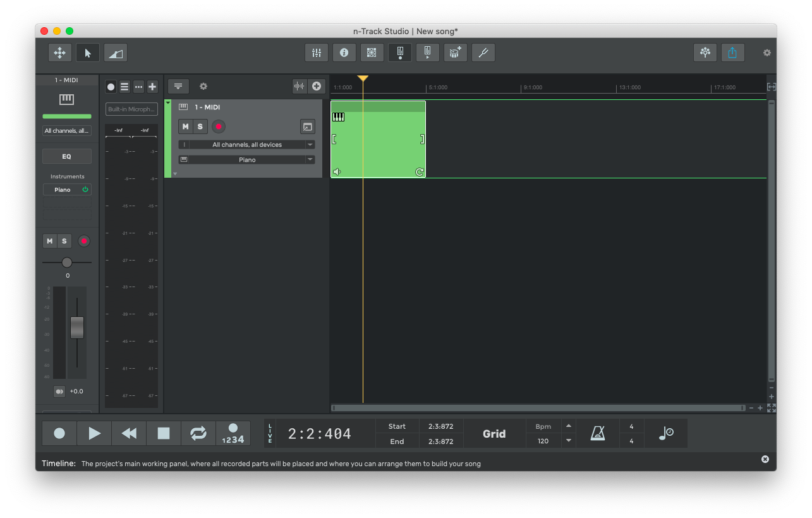This screenshot has height=518, width=812.
Task: Open the piano roll play icon
Action: 428,52
